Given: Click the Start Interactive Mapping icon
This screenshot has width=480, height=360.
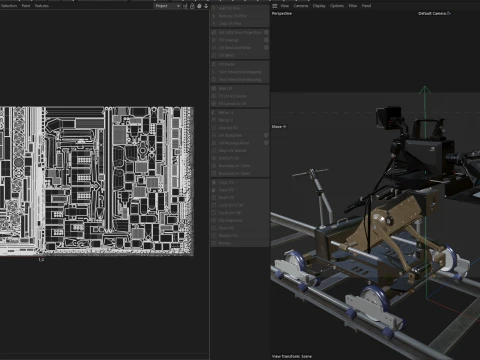Looking at the screenshot, I should tap(214, 72).
